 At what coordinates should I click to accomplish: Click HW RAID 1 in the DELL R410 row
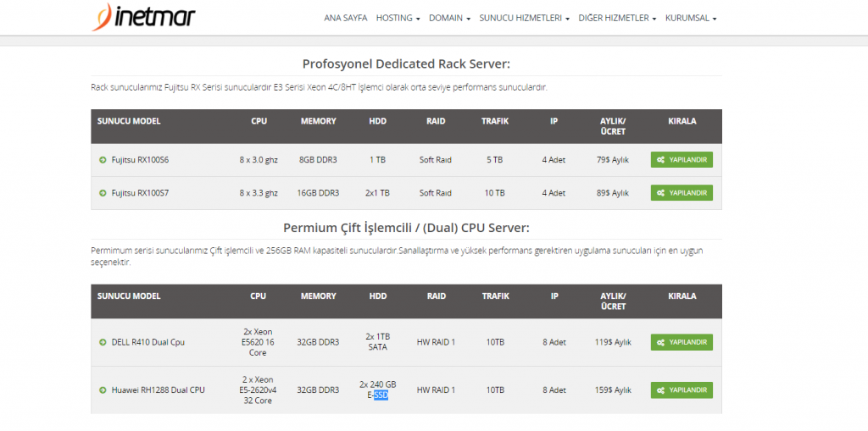click(437, 342)
